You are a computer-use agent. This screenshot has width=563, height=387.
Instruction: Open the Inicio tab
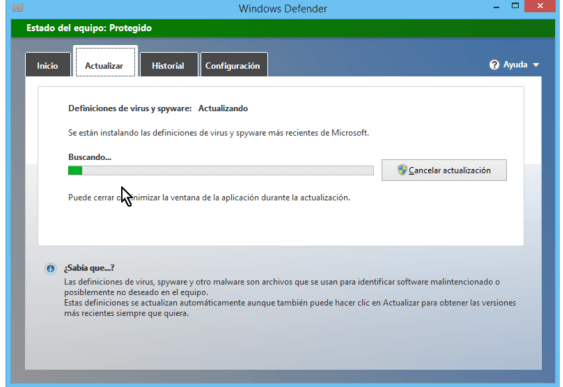point(48,65)
